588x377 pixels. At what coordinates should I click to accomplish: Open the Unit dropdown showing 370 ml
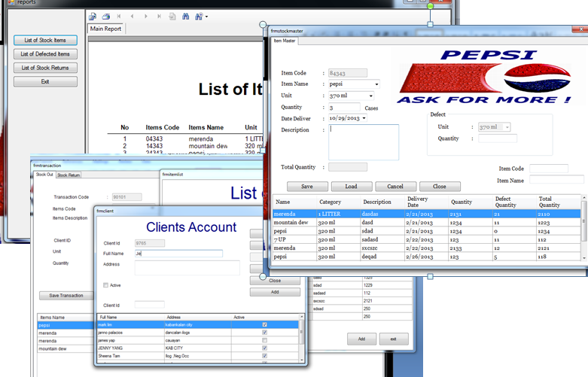coord(371,96)
